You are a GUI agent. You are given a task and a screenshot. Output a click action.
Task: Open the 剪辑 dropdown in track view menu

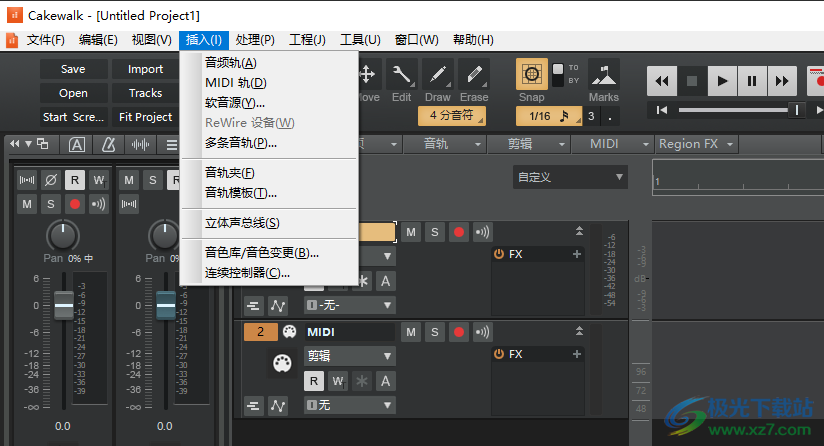point(529,144)
